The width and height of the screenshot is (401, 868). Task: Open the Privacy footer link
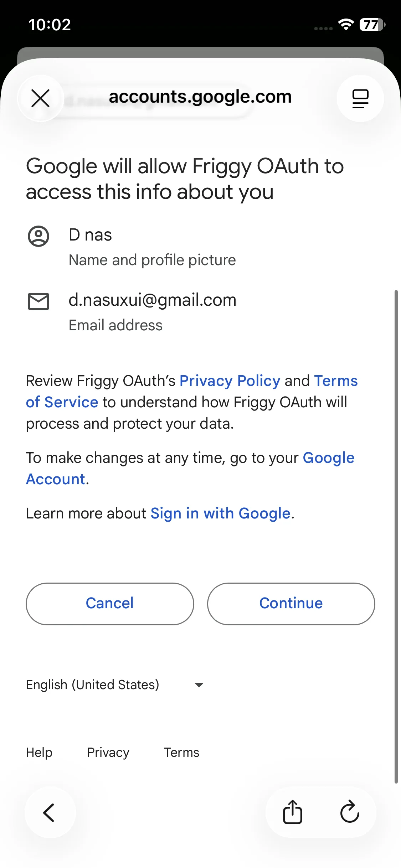(x=108, y=753)
